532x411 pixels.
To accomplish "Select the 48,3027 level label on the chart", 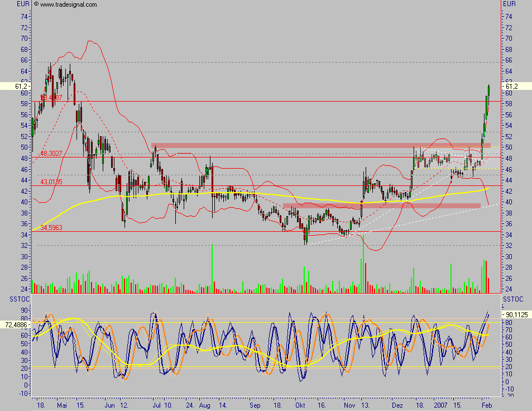I will tap(51, 152).
